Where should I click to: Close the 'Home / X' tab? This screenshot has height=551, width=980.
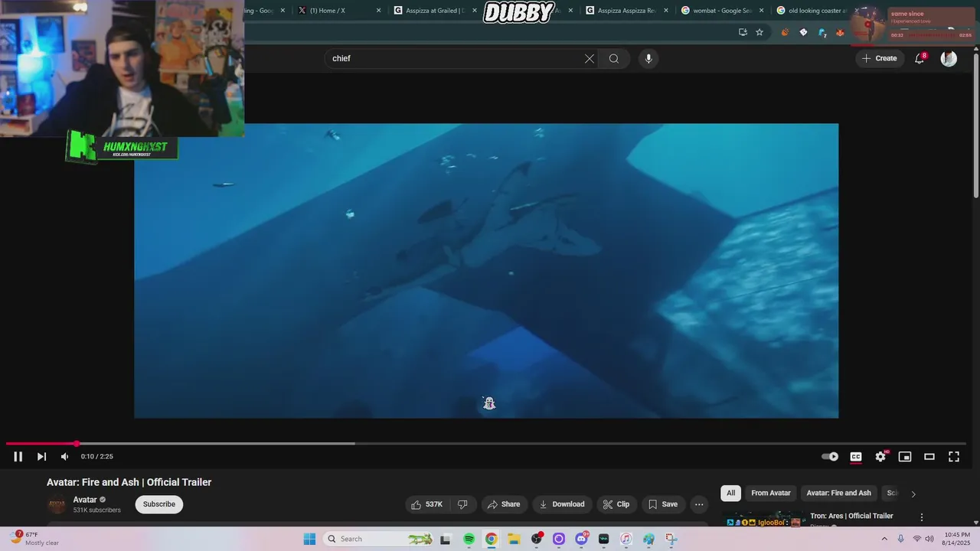(378, 11)
